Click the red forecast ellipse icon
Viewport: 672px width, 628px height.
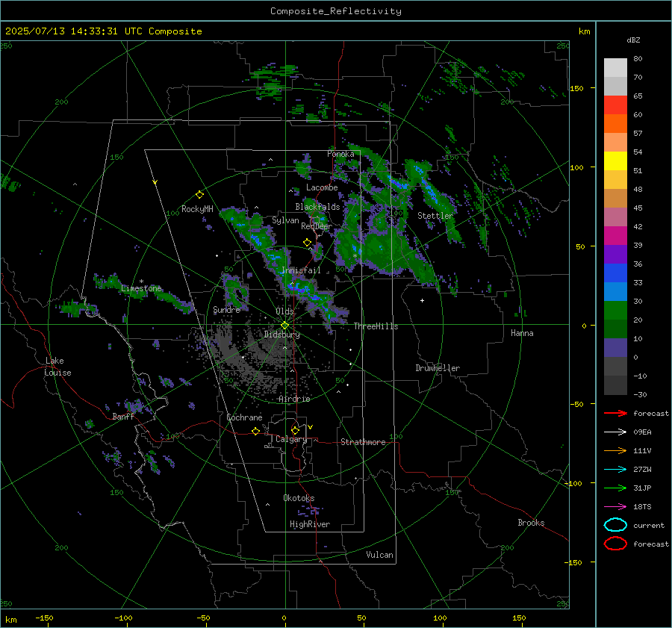click(615, 544)
